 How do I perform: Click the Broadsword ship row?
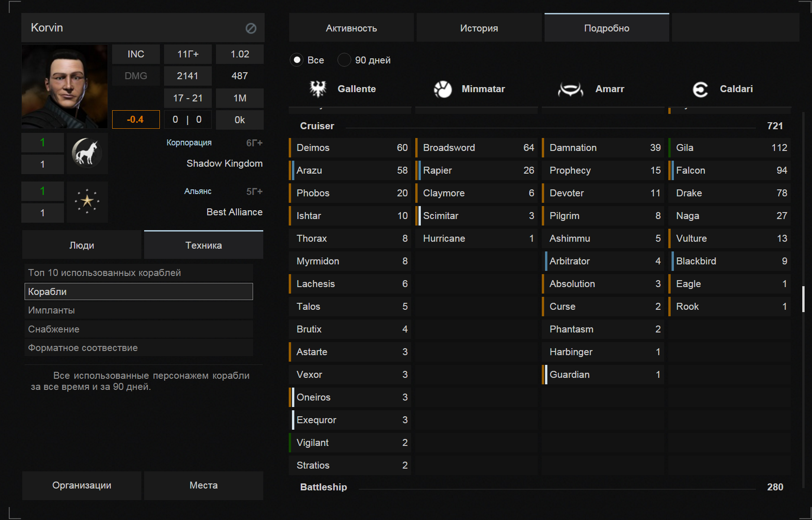(476, 148)
